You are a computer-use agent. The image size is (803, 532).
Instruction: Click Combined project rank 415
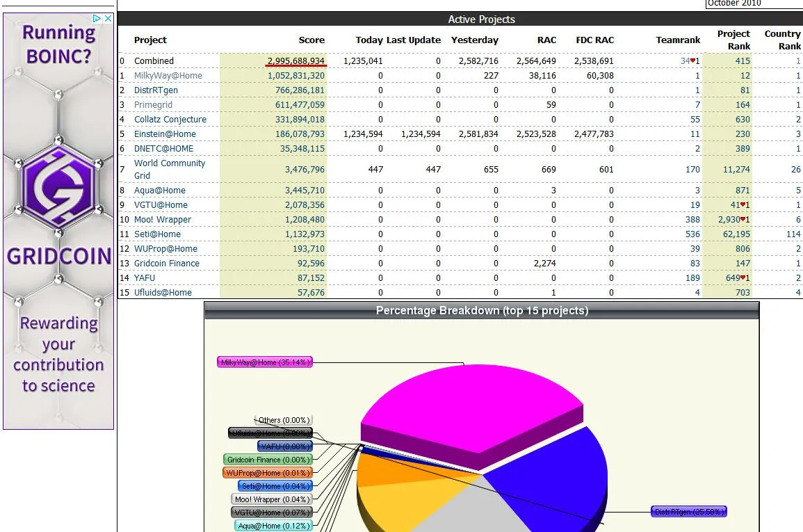[x=743, y=61]
